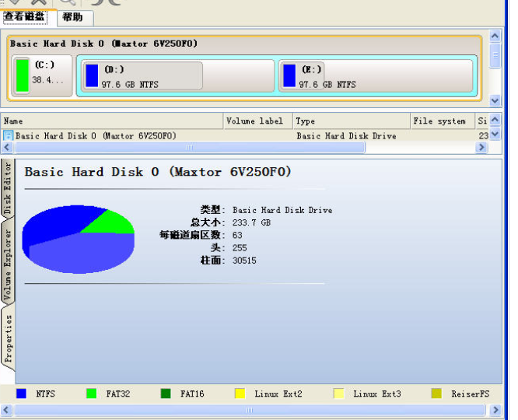This screenshot has height=420, width=518.
Task: Click the cylinders value 30515
Action: click(244, 261)
